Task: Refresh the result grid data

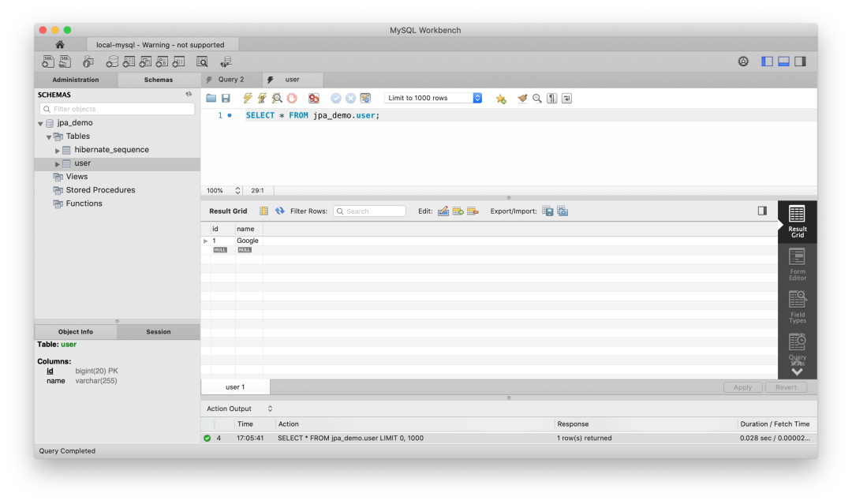Action: (280, 211)
